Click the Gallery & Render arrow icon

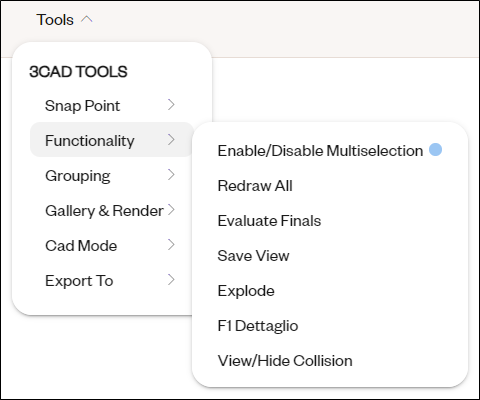(x=171, y=210)
